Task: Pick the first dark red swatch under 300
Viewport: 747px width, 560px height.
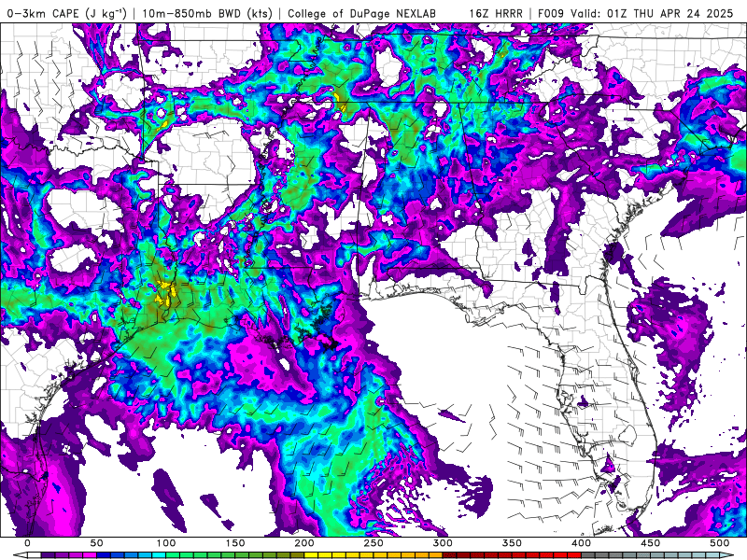Action: click(x=449, y=555)
